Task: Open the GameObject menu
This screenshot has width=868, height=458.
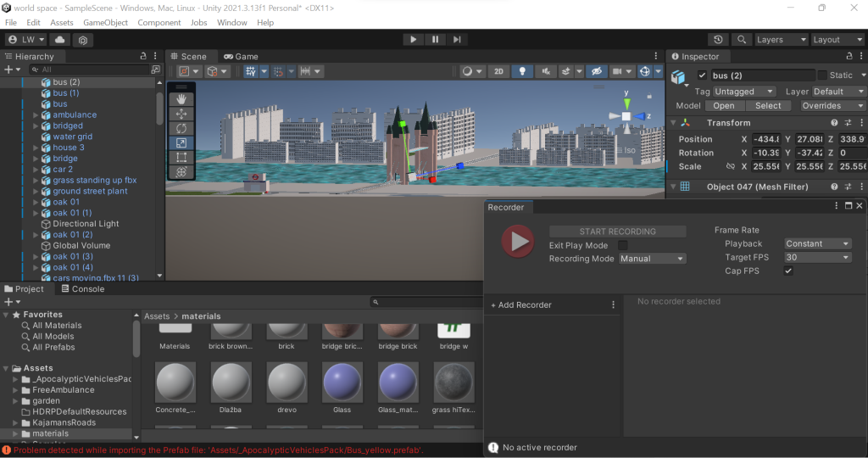Action: coord(105,23)
